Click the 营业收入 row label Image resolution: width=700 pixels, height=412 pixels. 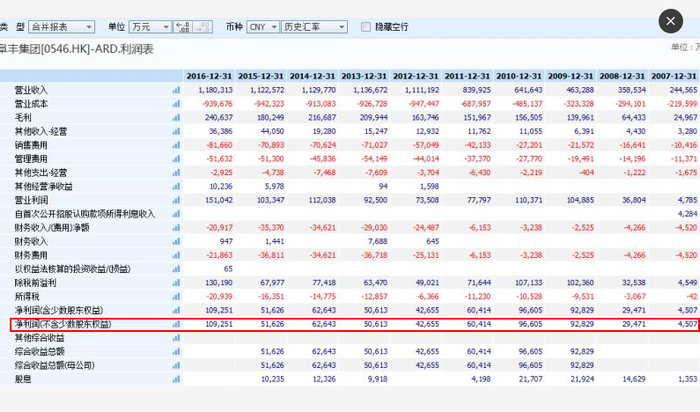[x=31, y=90]
